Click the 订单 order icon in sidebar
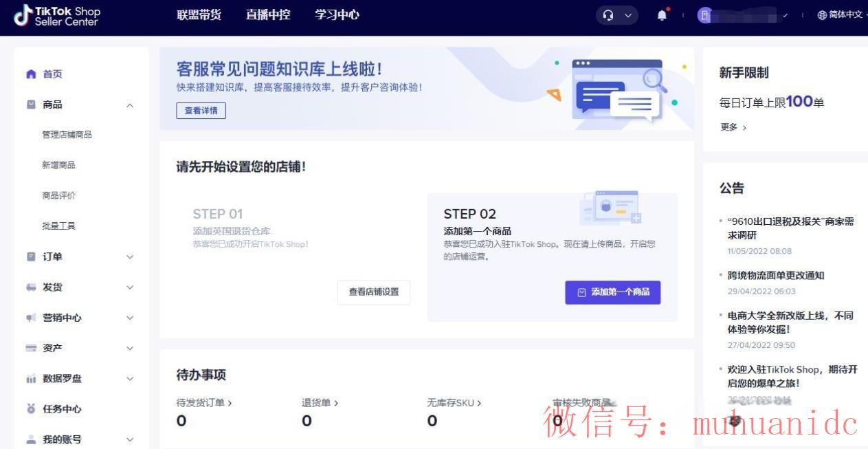Image resolution: width=868 pixels, height=449 pixels. pyautogui.click(x=31, y=256)
